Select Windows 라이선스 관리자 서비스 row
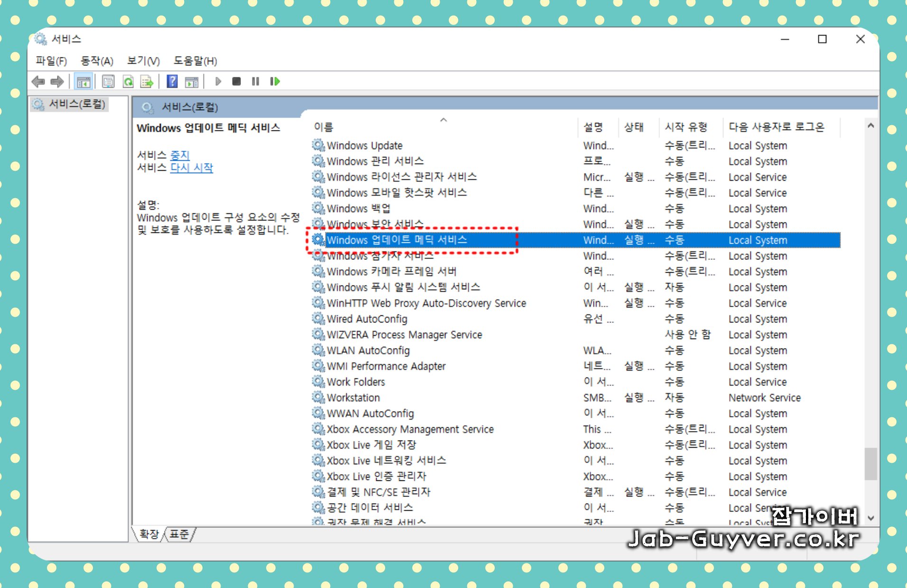 576,177
